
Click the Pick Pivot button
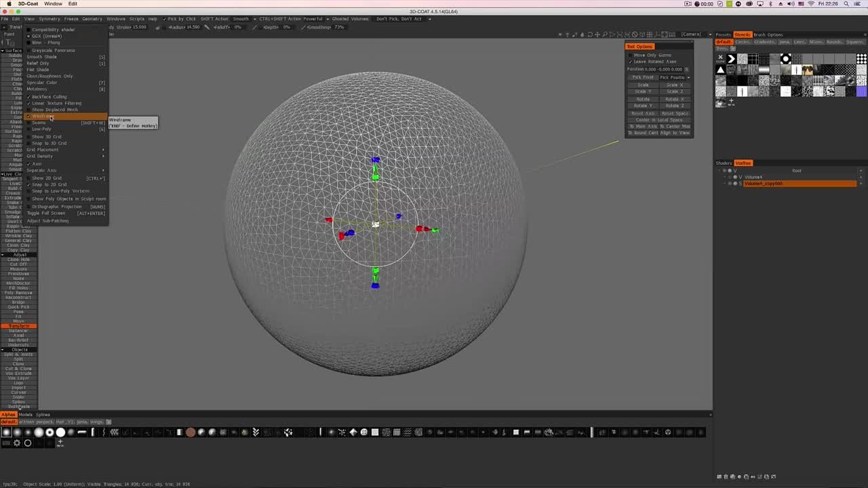643,77
